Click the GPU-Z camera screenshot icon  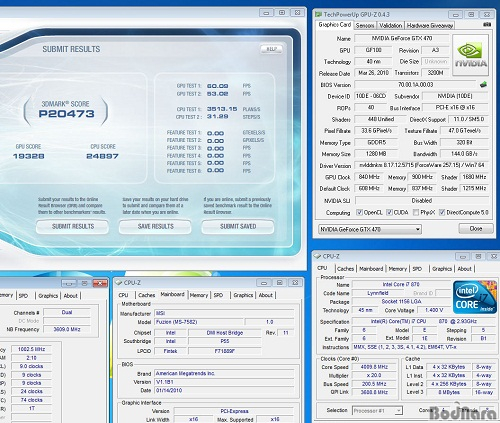pos(487,25)
